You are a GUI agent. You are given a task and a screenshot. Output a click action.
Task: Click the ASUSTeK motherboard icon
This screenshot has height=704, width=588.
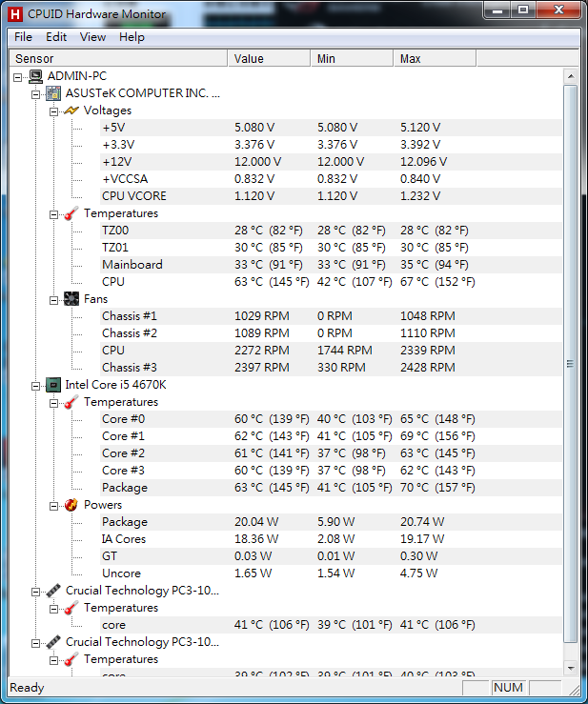(x=53, y=93)
